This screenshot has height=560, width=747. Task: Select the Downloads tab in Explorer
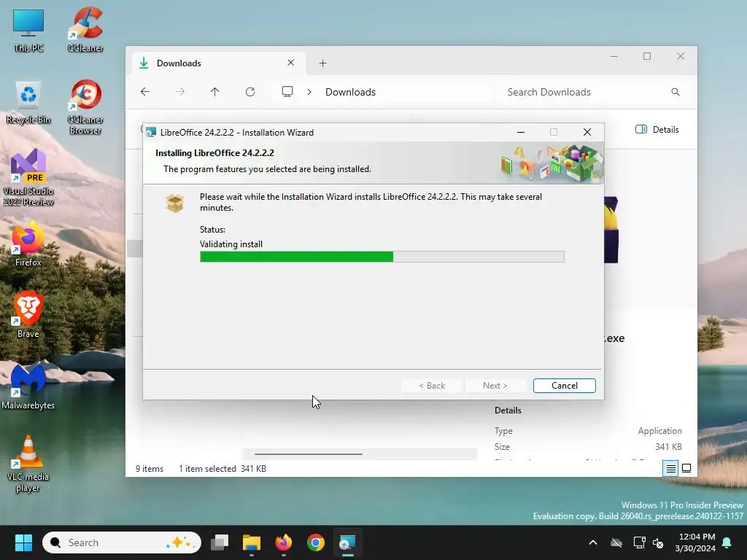219,63
